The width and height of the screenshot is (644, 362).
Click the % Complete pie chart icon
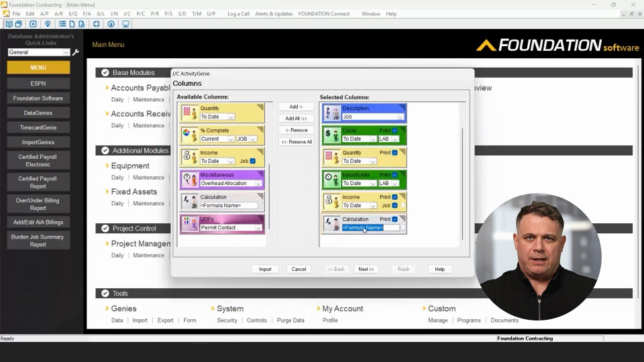(x=189, y=135)
